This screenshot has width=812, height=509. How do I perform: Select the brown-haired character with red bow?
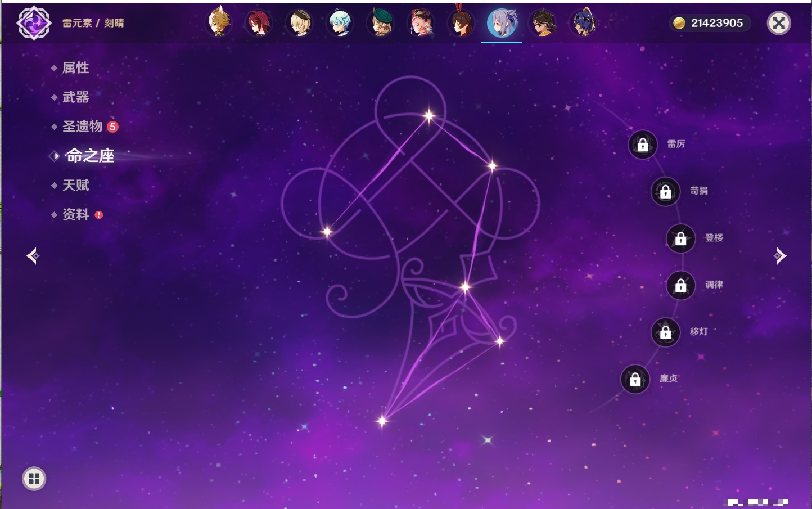461,22
